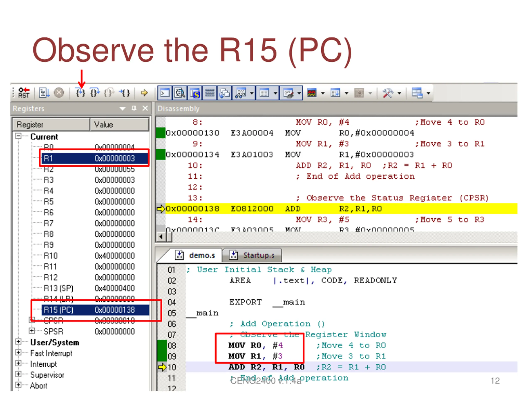
Task: Click the Run program icon
Action: [x=44, y=93]
